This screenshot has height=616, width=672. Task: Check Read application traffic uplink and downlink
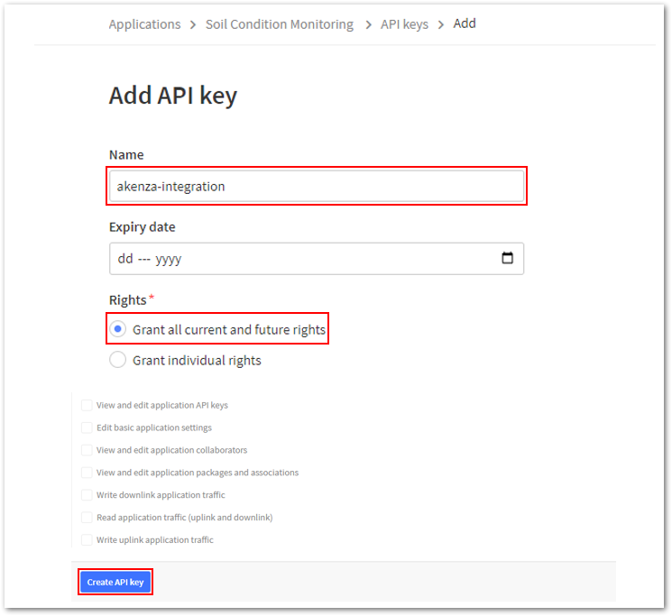click(x=87, y=517)
